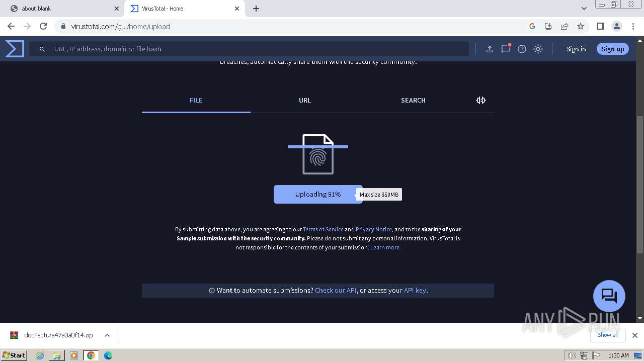The width and height of the screenshot is (644, 362).
Task: Select the monitor/collections icon tab
Action: click(480, 100)
